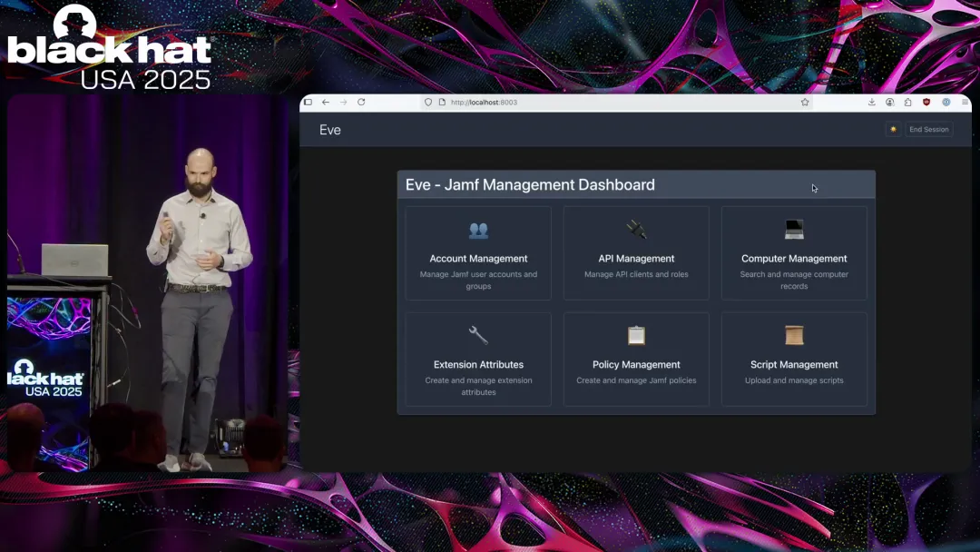Click the localhost:8003 address bar

(615, 102)
